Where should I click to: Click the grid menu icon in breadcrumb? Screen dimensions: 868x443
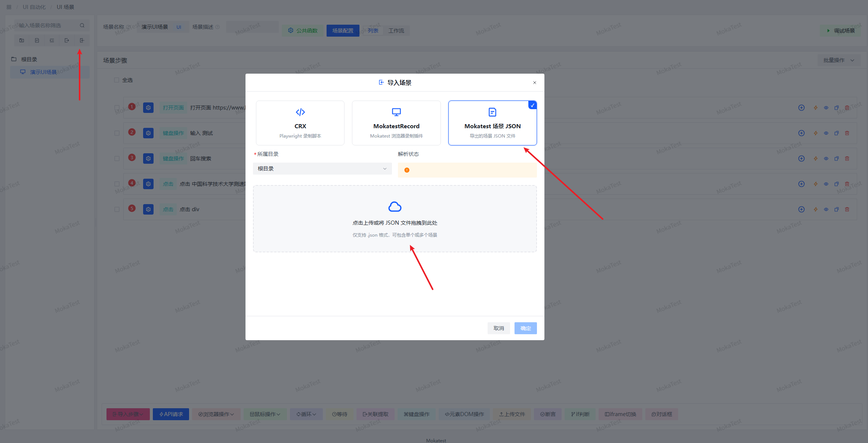(9, 7)
